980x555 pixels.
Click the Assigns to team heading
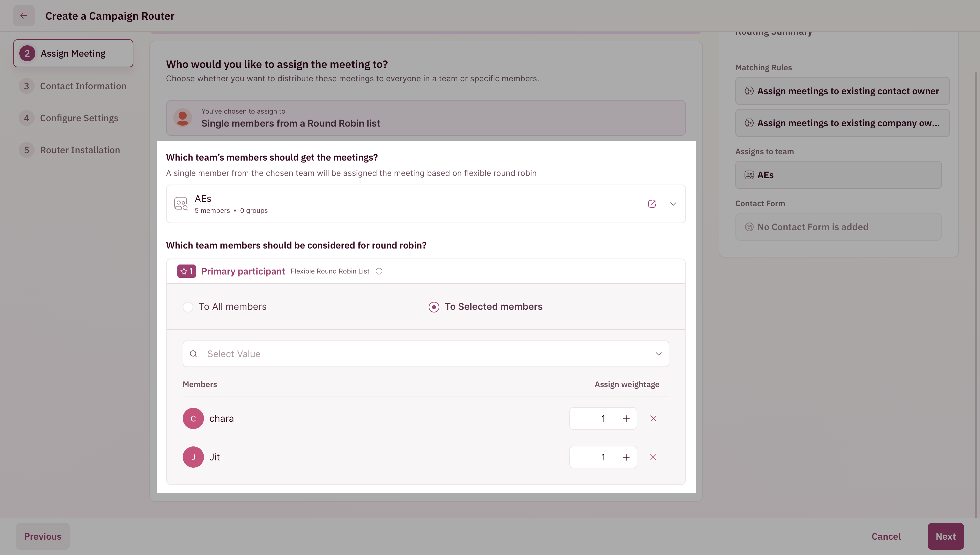[764, 151]
